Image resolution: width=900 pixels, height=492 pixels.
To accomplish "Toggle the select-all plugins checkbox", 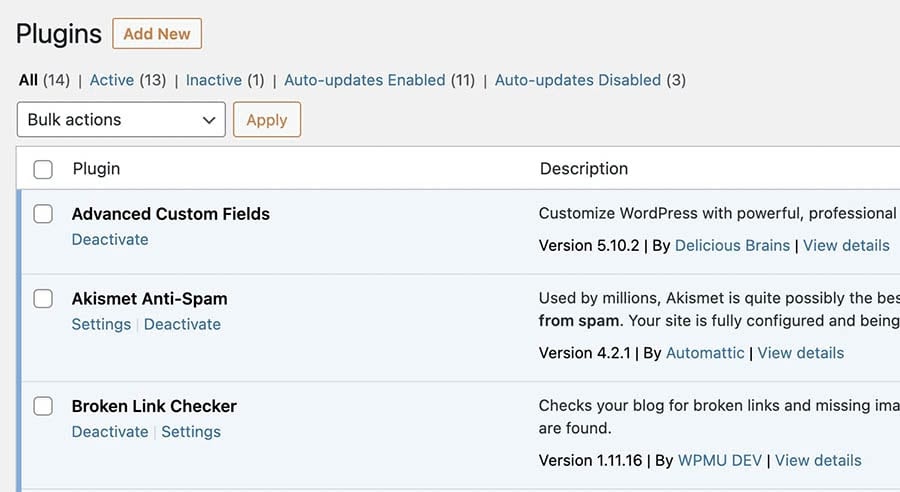I will coord(43,170).
